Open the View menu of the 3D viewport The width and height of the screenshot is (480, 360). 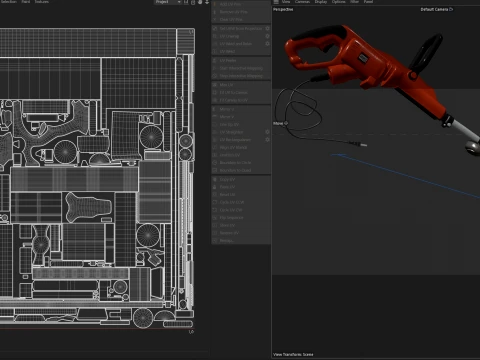[286, 2]
